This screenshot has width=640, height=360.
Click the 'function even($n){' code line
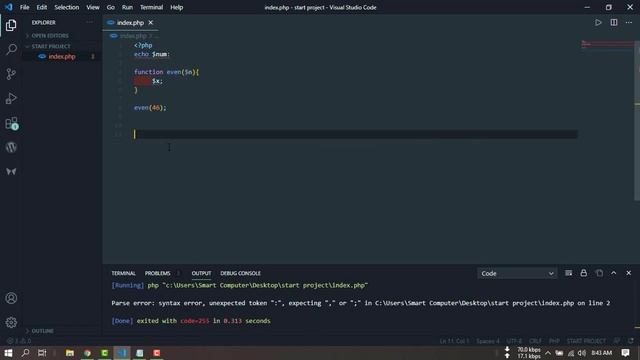166,72
